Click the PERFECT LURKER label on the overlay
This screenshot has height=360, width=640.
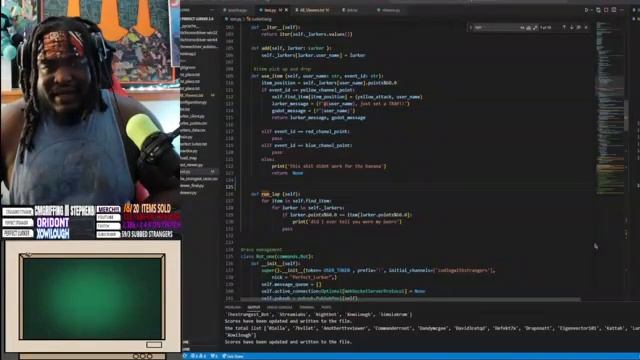click(18, 233)
